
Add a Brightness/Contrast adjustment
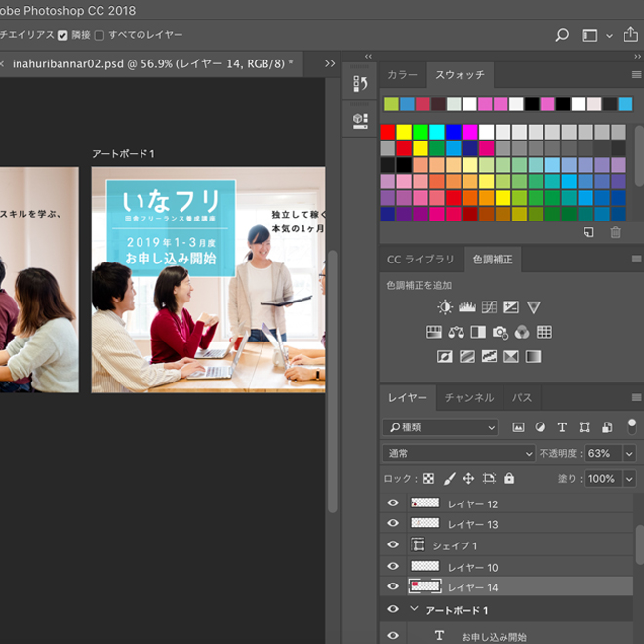445,307
